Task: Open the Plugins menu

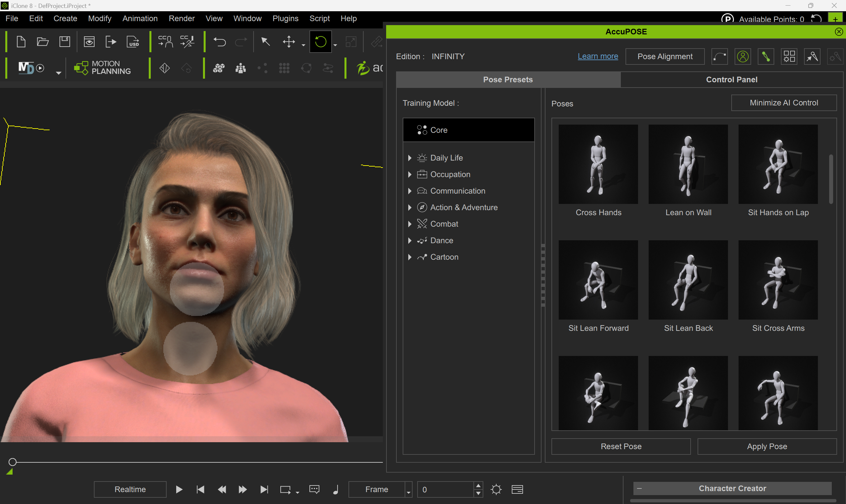Action: [285, 18]
